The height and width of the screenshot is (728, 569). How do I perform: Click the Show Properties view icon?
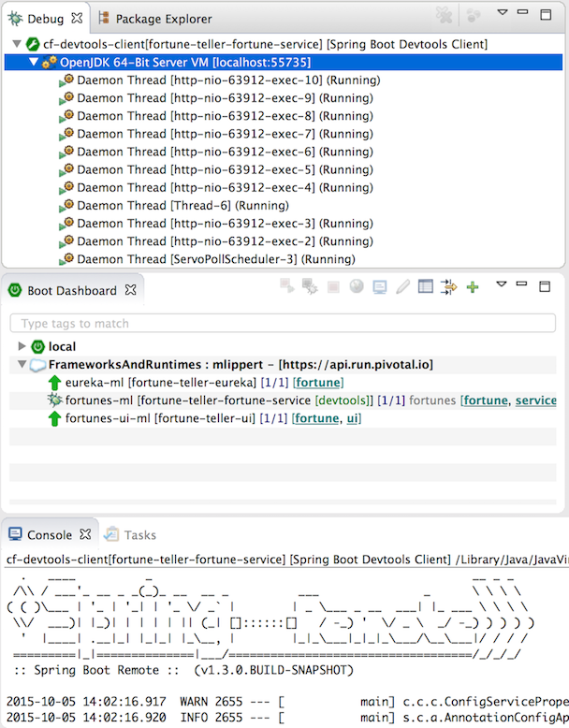point(426,287)
